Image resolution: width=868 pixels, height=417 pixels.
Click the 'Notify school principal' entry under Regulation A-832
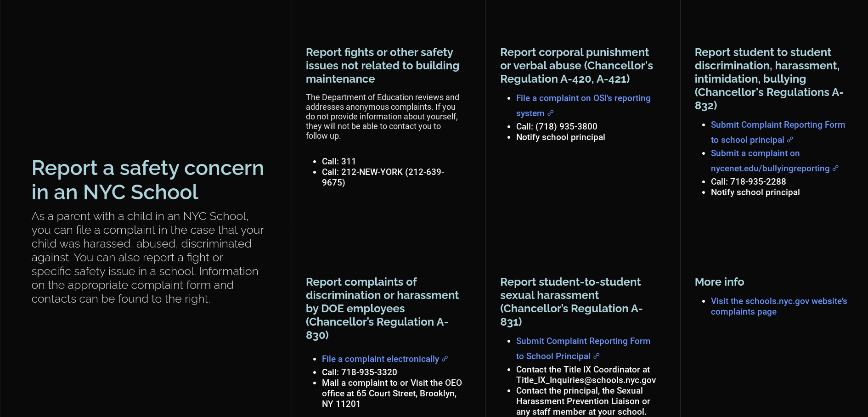(x=755, y=192)
